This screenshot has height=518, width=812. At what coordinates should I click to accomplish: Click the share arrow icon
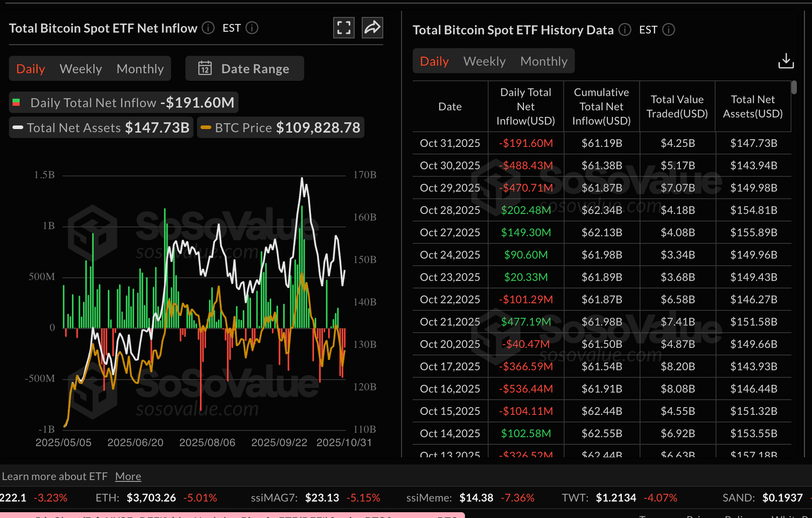372,28
